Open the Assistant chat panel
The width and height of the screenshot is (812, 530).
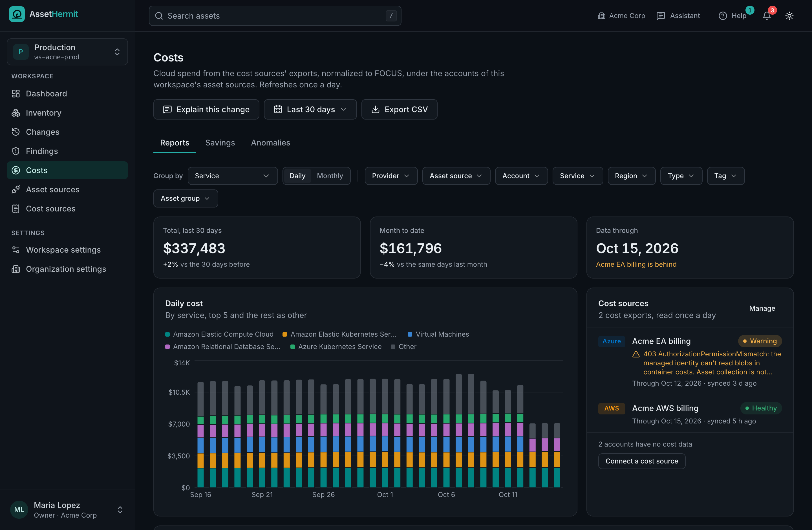pos(678,16)
